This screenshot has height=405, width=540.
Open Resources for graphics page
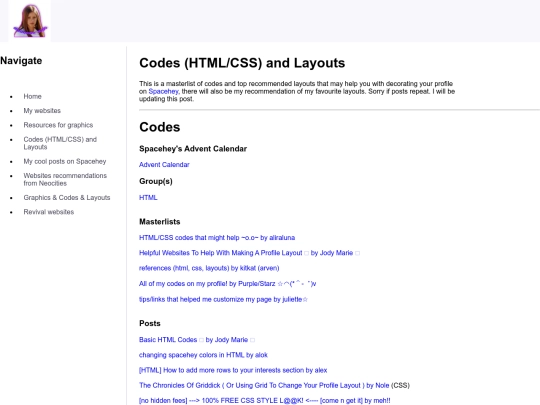tap(58, 125)
